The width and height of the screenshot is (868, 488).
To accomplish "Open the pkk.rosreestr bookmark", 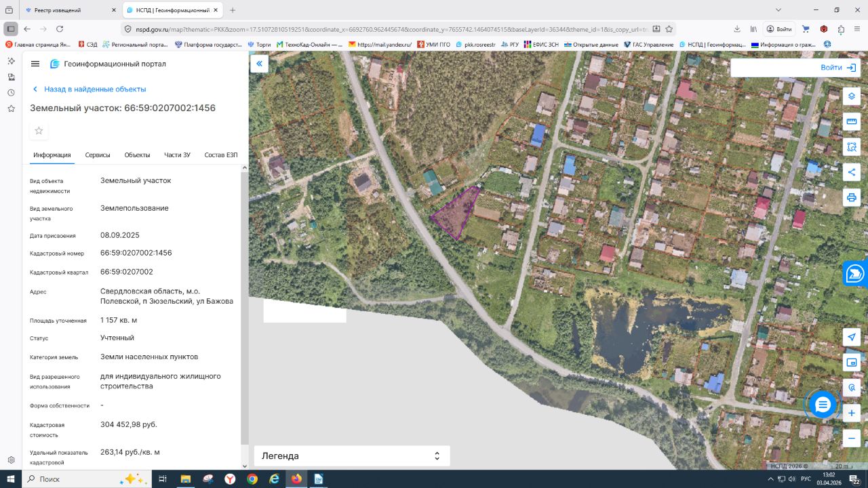I will pyautogui.click(x=475, y=45).
